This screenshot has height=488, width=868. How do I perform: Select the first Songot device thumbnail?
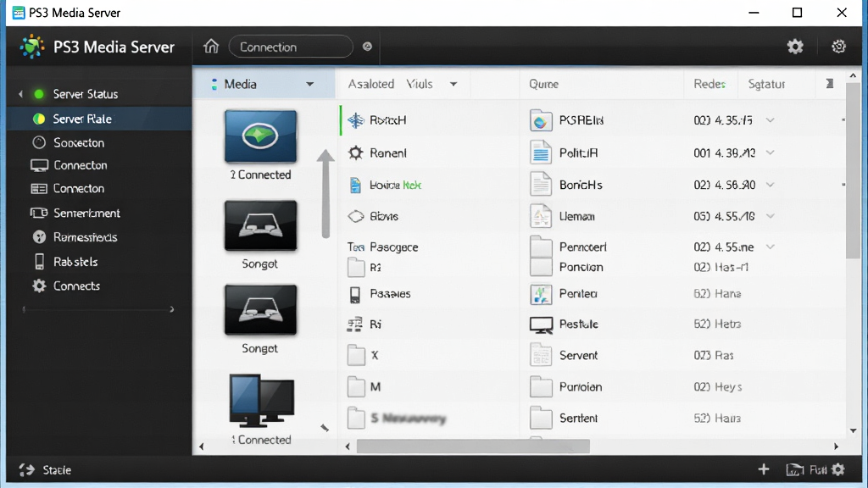click(x=260, y=225)
